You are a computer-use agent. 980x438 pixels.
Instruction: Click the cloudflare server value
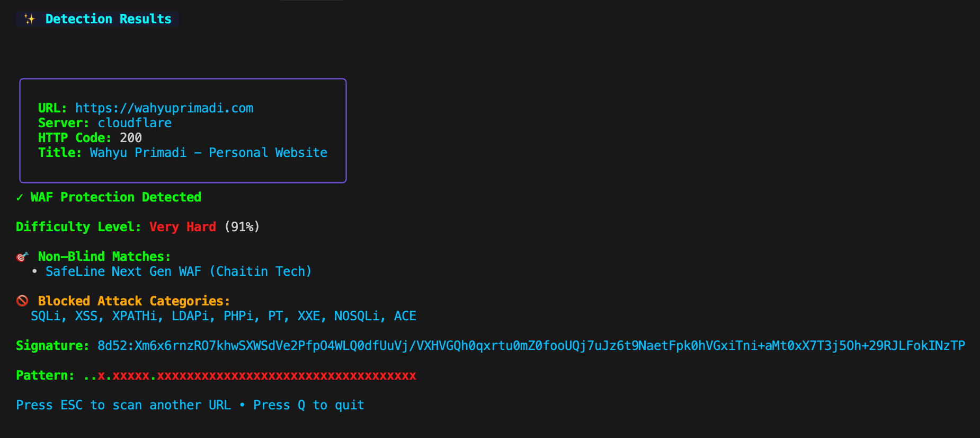pyautogui.click(x=135, y=123)
